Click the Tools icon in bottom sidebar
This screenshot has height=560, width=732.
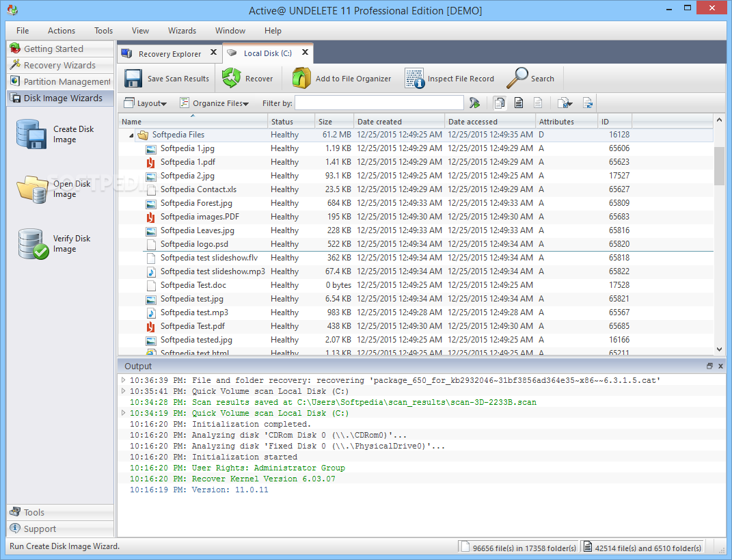16,512
